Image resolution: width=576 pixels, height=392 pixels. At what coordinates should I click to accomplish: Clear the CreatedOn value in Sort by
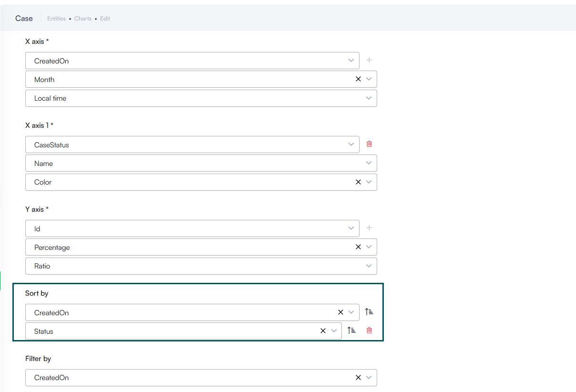340,312
